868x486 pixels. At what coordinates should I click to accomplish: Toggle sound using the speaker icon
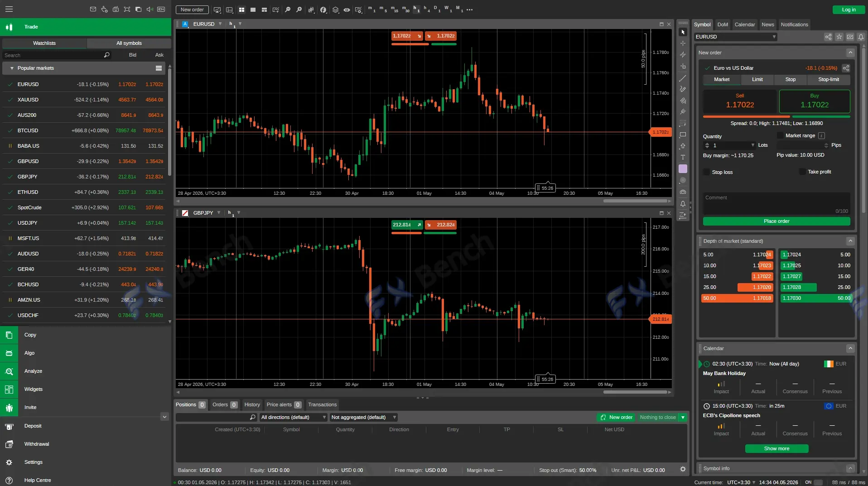(x=149, y=9)
